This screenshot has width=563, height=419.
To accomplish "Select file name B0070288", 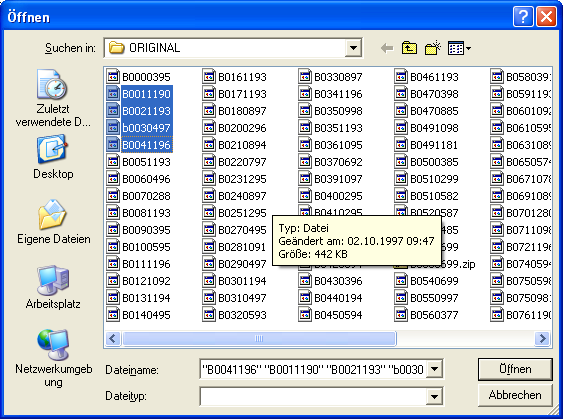I will pyautogui.click(x=146, y=196).
